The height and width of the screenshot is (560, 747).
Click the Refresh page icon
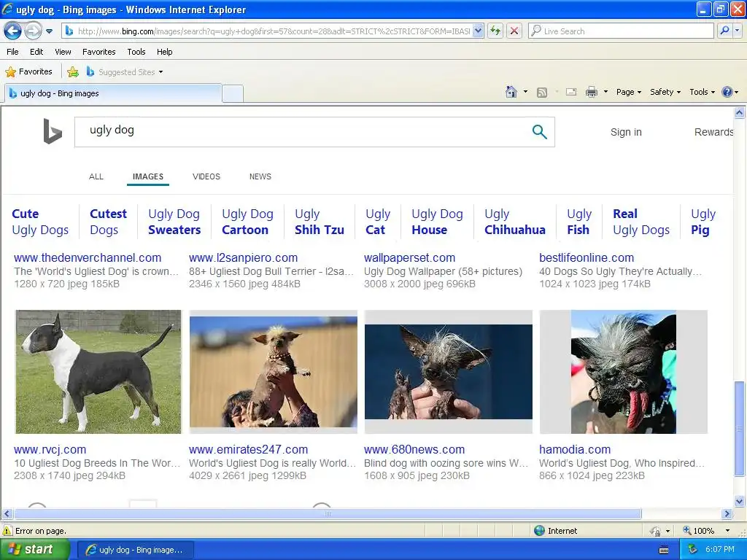[x=495, y=31]
